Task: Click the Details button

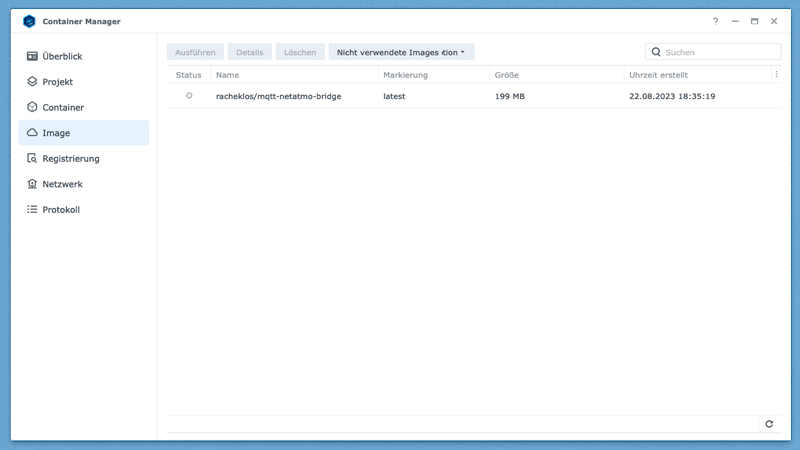Action: tap(249, 52)
